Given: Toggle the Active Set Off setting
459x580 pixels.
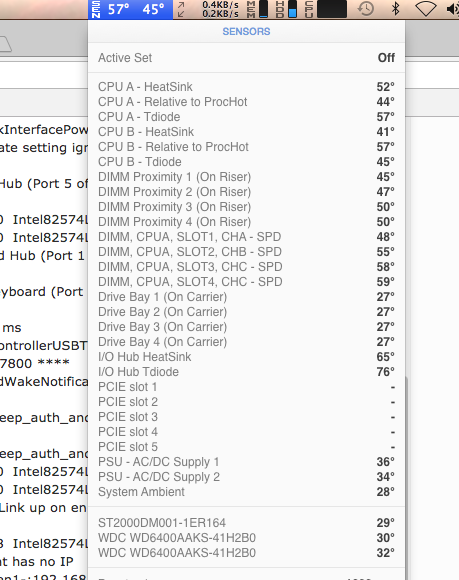Looking at the screenshot, I should (x=246, y=58).
